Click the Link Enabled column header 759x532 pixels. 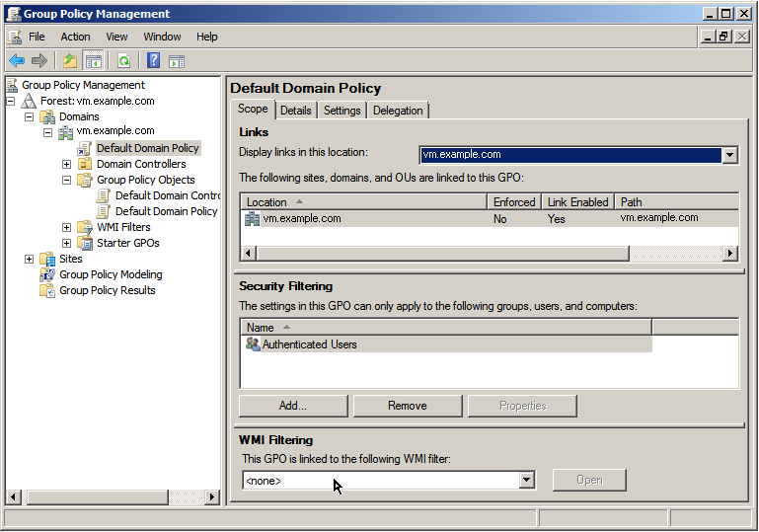click(578, 202)
